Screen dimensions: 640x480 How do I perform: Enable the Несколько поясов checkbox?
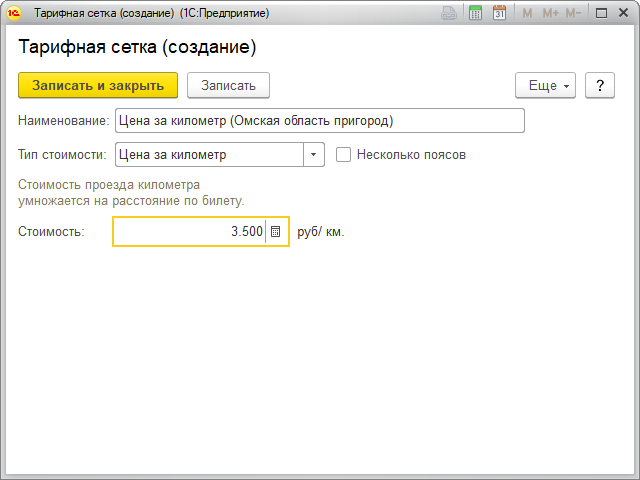343,155
